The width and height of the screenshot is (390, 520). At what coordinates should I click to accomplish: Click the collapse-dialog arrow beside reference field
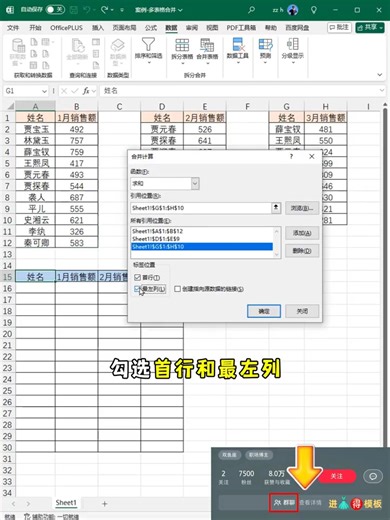pyautogui.click(x=276, y=208)
